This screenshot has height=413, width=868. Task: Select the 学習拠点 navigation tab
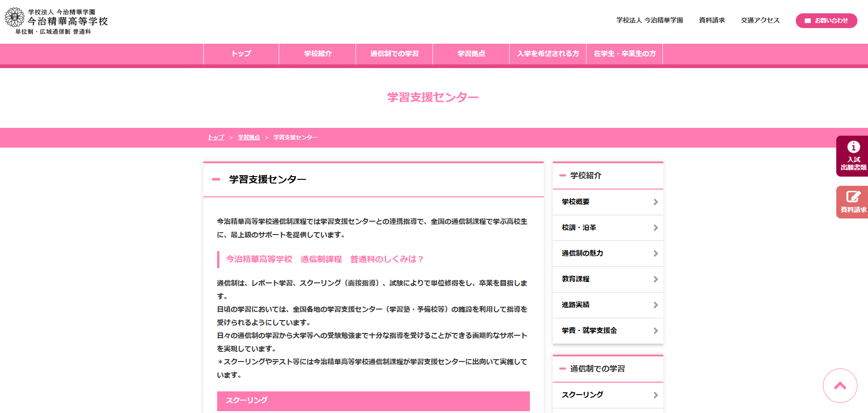(471, 54)
